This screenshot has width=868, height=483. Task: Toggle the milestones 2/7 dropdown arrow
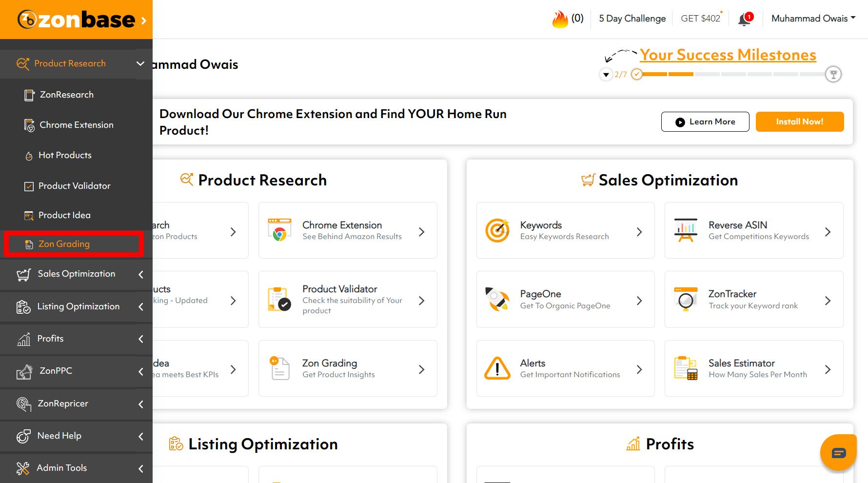click(x=606, y=75)
